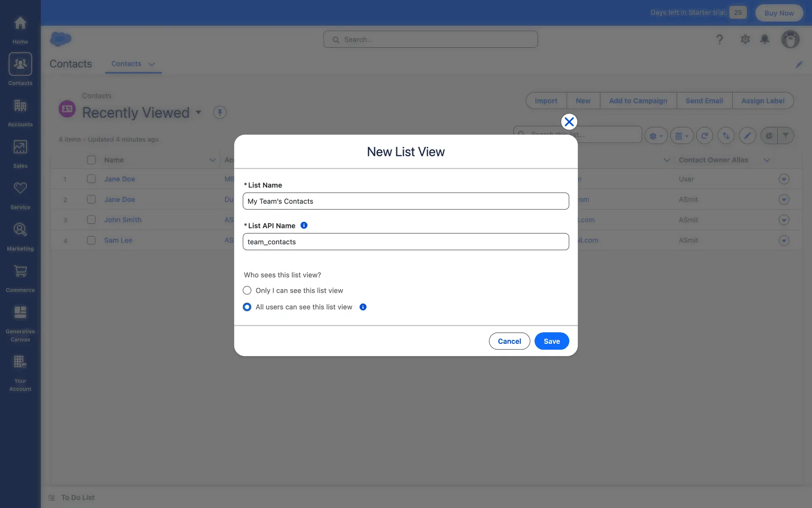The width and height of the screenshot is (812, 508).
Task: Click the help question mark icon
Action: (719, 39)
